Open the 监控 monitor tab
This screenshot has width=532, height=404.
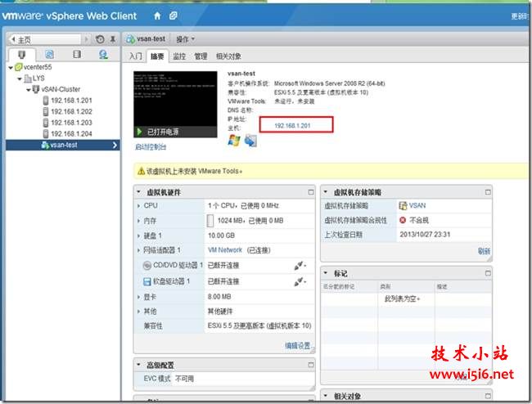click(179, 56)
